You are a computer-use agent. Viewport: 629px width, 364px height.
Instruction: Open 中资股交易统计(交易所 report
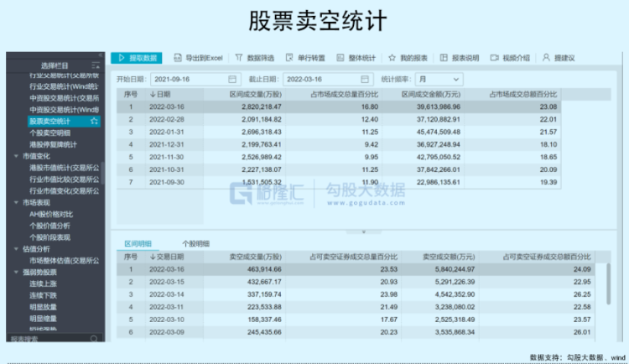[65, 98]
